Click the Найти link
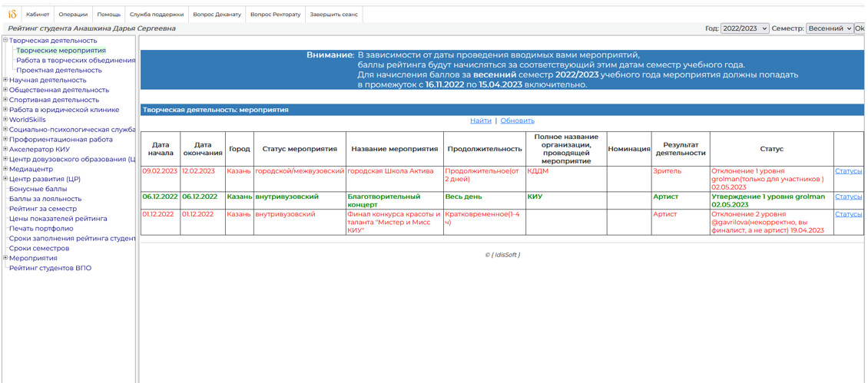 [481, 121]
